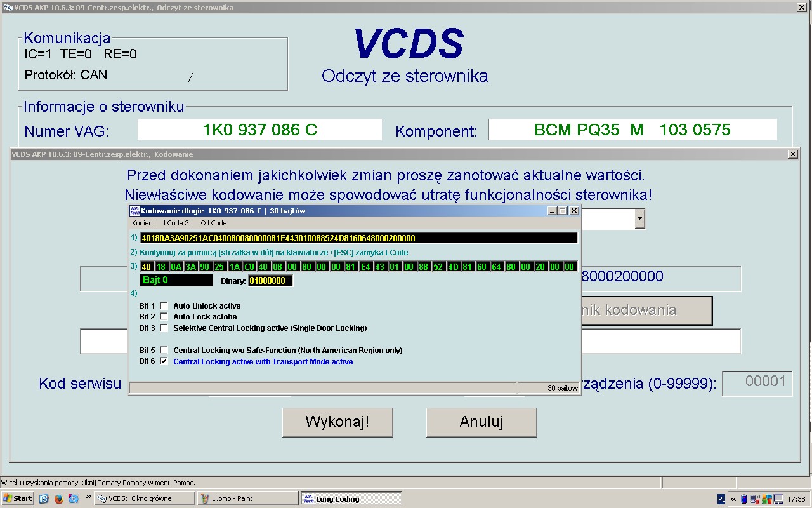
Task: Select byte cell 60 in the byte row
Action: point(482,267)
